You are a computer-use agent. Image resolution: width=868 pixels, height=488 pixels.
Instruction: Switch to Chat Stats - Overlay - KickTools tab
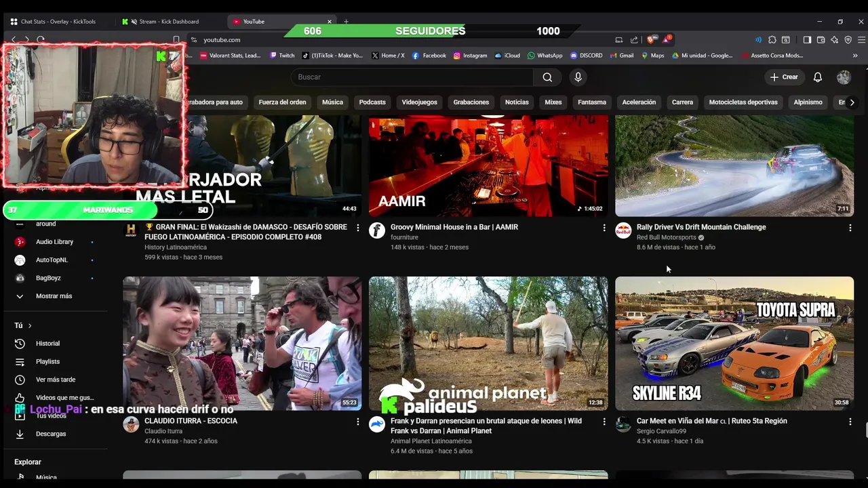(58, 22)
